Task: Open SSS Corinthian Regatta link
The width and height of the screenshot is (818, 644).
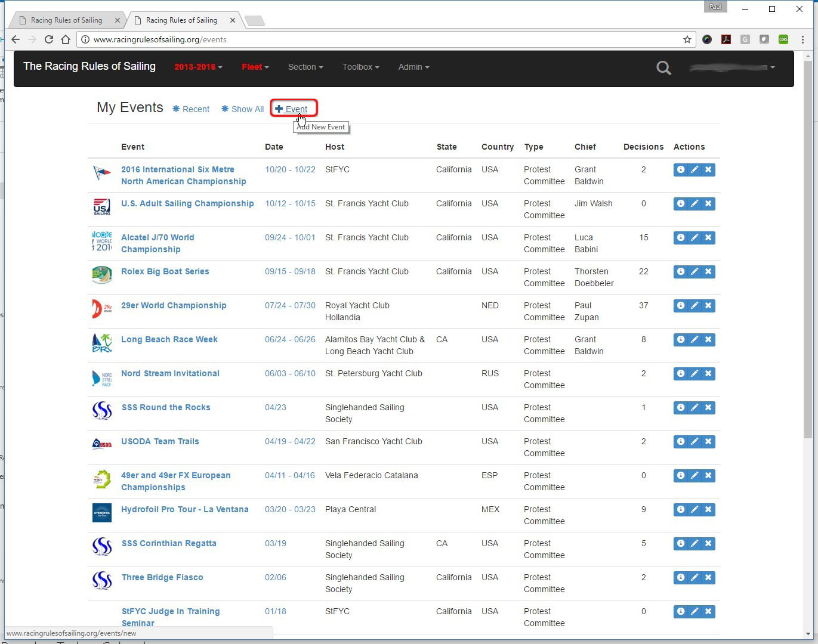Action: pos(169,543)
